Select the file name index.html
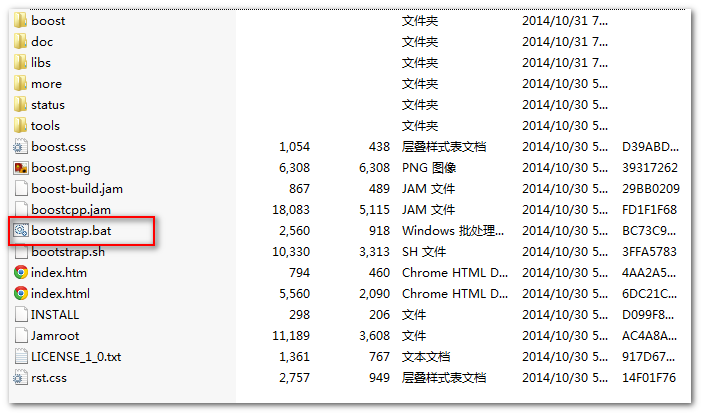The height and width of the screenshot is (413, 701). click(60, 294)
